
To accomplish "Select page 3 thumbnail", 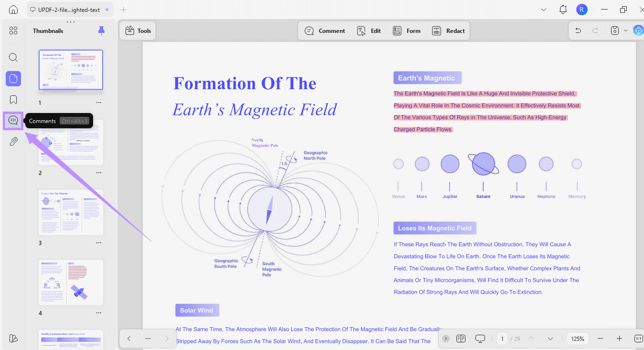I will point(71,212).
